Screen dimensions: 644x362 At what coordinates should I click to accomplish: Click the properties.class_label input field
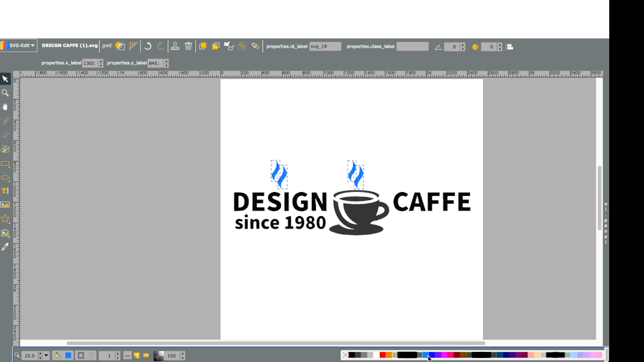[x=412, y=47]
